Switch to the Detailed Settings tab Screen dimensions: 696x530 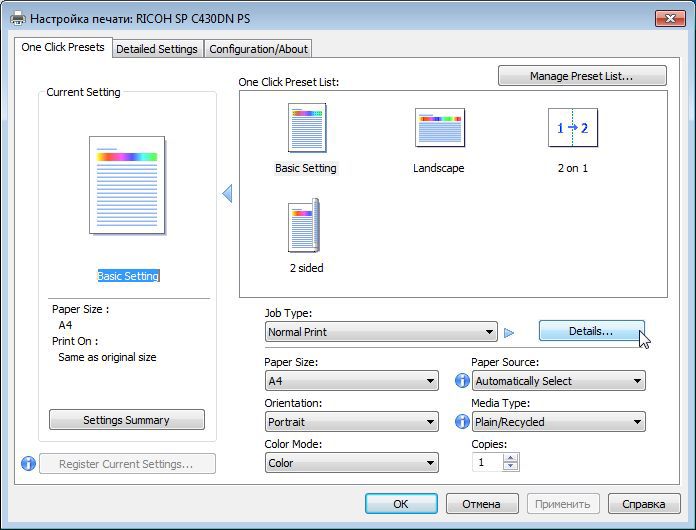click(157, 49)
